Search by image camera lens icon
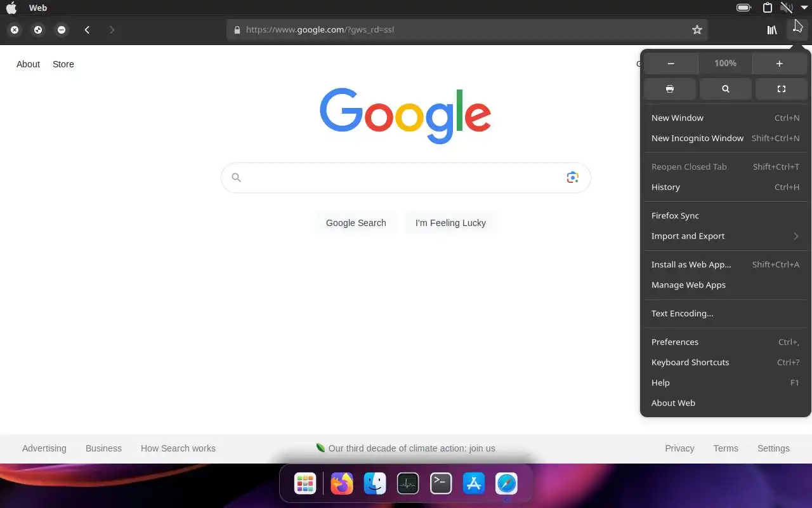The image size is (812, 508). pyautogui.click(x=572, y=177)
